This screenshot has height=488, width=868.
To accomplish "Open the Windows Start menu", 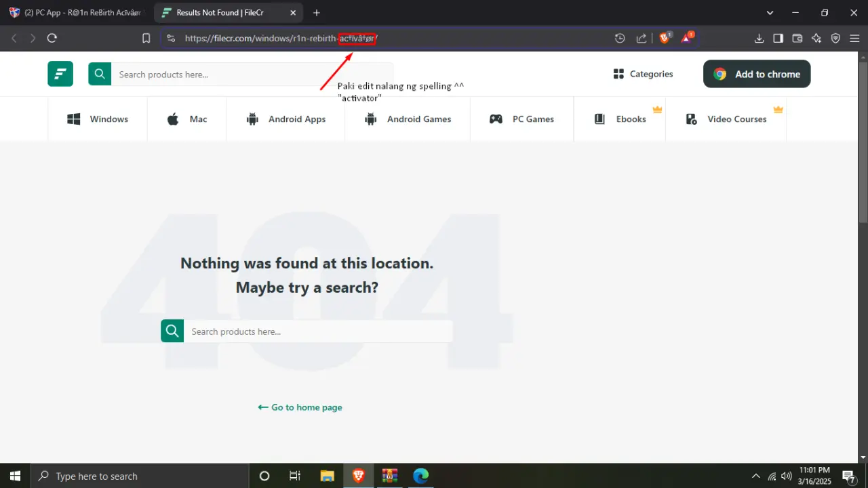I will [15, 476].
